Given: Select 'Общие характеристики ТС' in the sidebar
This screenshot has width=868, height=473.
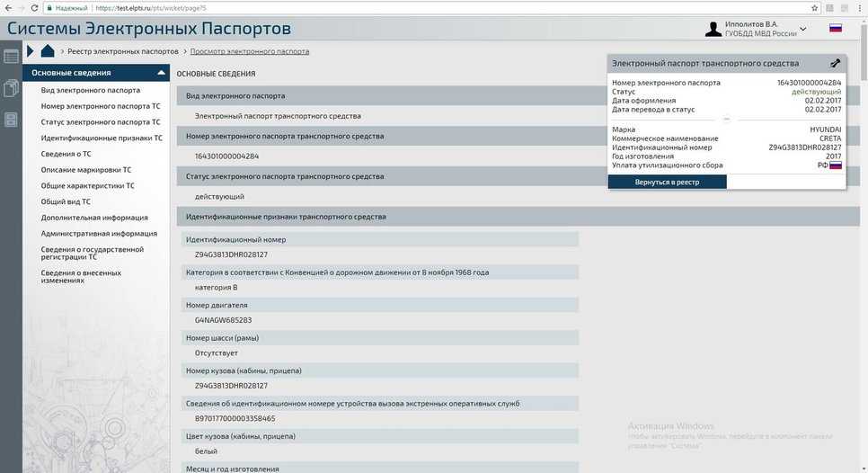Looking at the screenshot, I should [88, 185].
